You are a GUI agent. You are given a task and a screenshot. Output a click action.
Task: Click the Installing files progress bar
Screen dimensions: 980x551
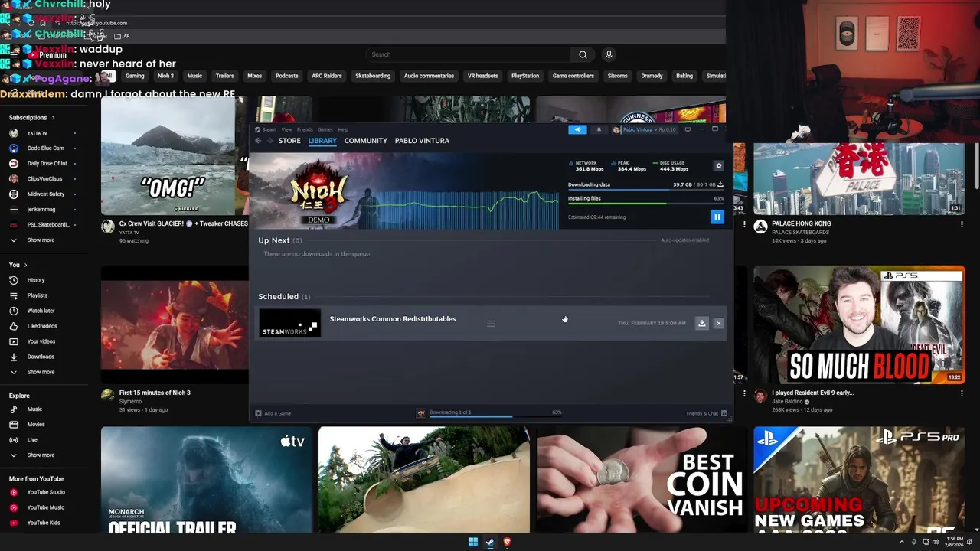(x=646, y=204)
